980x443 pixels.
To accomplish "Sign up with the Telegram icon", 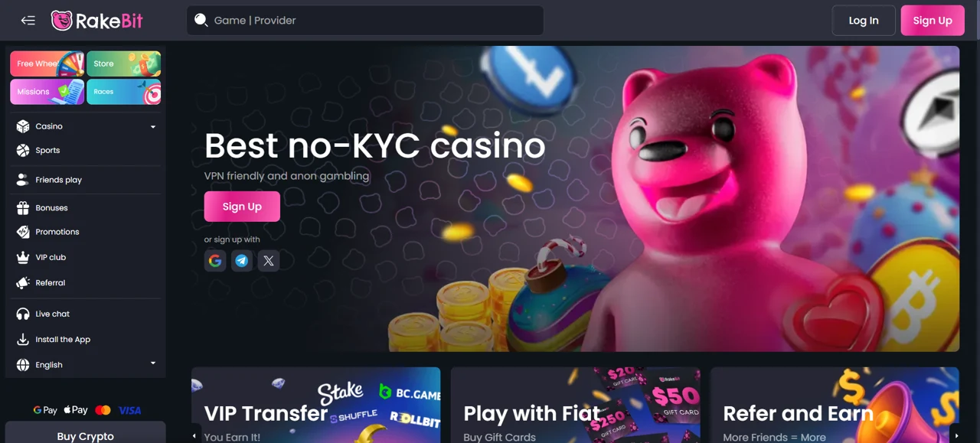I will [242, 261].
